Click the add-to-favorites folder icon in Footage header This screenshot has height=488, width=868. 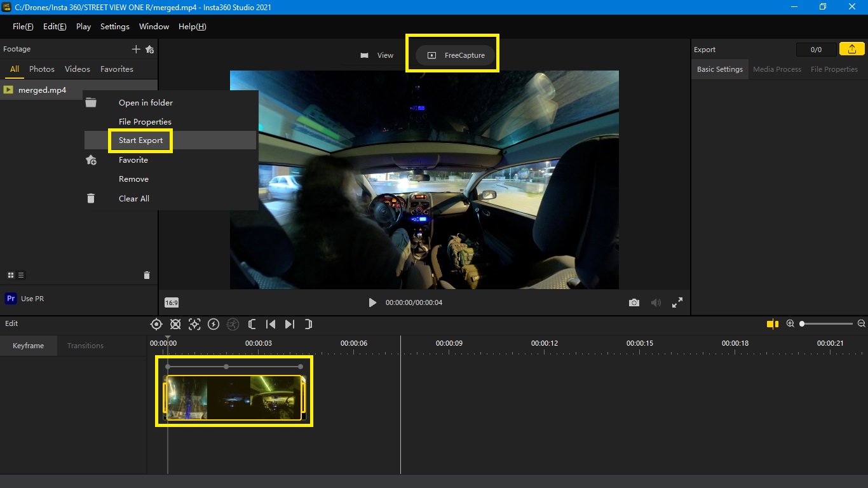149,49
